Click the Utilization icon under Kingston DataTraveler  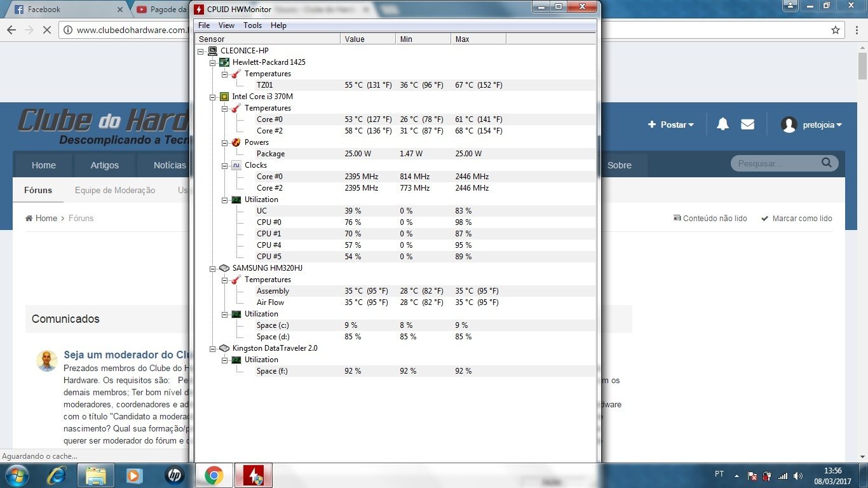236,360
